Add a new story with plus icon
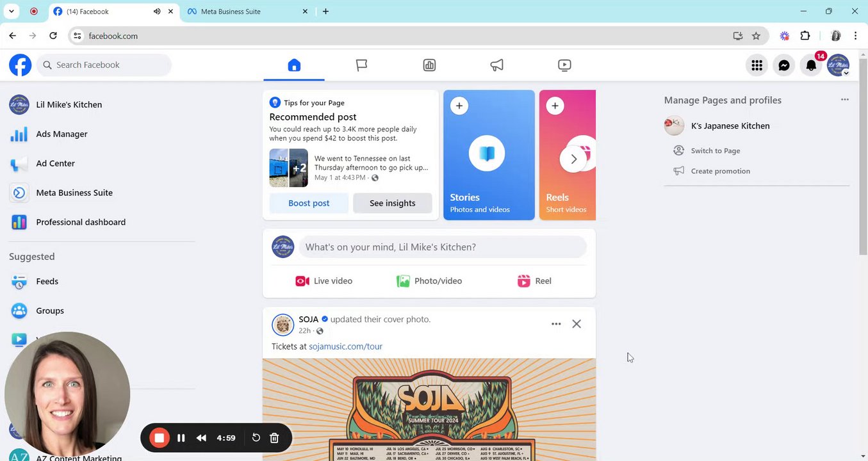Screen dimensions: 868x461 click(459, 106)
